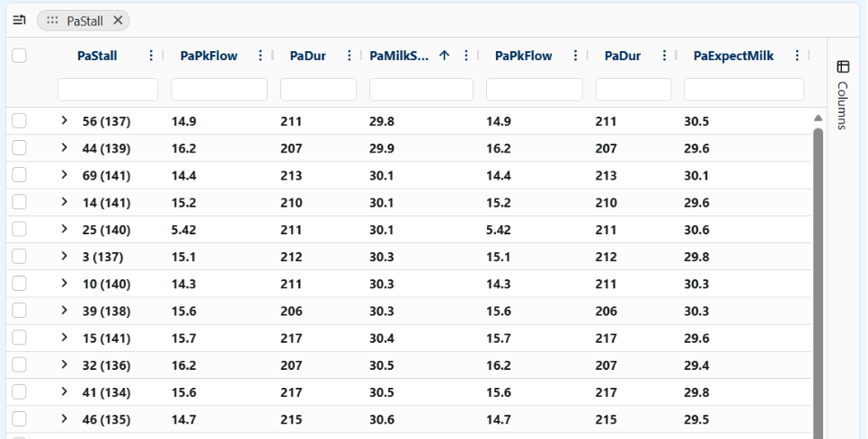Open the PaExpectMilk column menu icon

pos(797,56)
